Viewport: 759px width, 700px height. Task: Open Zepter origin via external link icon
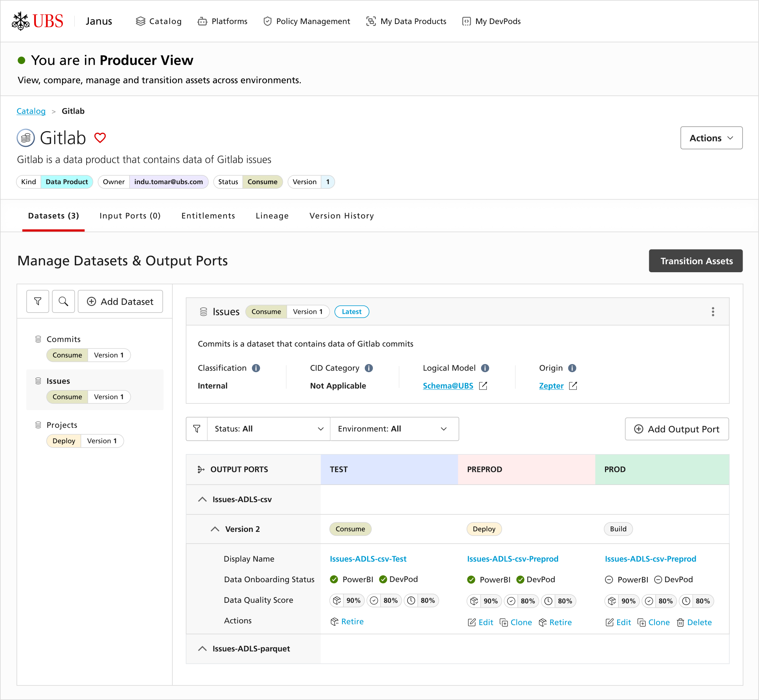(x=573, y=386)
